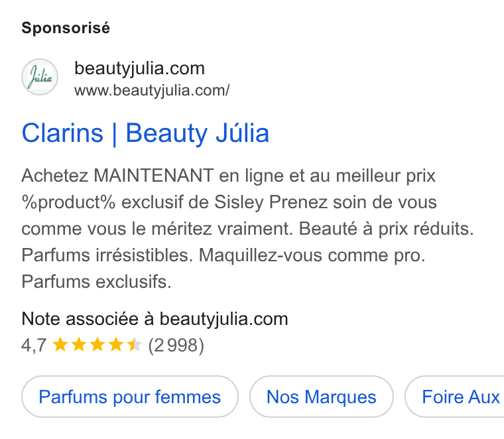Click the Foire Aux sitelink chip
Viewport: 504px width, 439px height.
[454, 397]
